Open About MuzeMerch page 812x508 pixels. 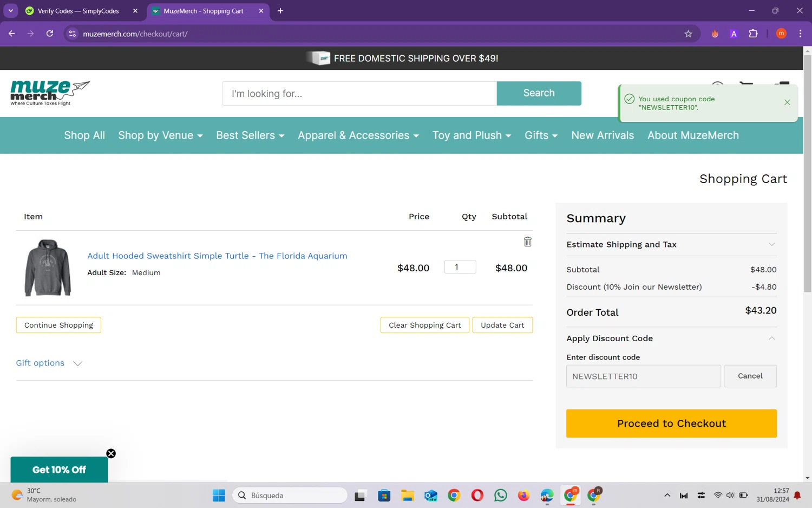[x=693, y=135]
